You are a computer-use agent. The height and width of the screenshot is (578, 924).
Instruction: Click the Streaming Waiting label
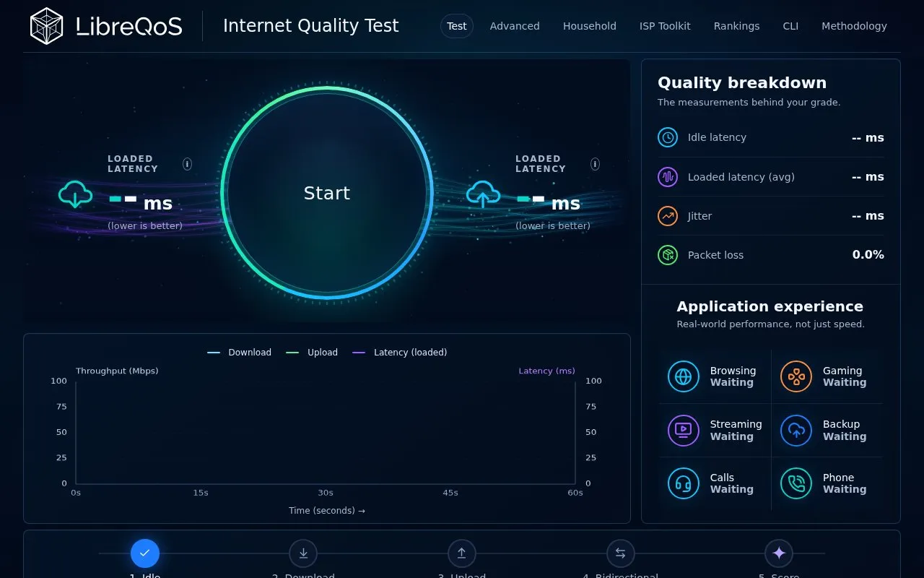coord(736,430)
